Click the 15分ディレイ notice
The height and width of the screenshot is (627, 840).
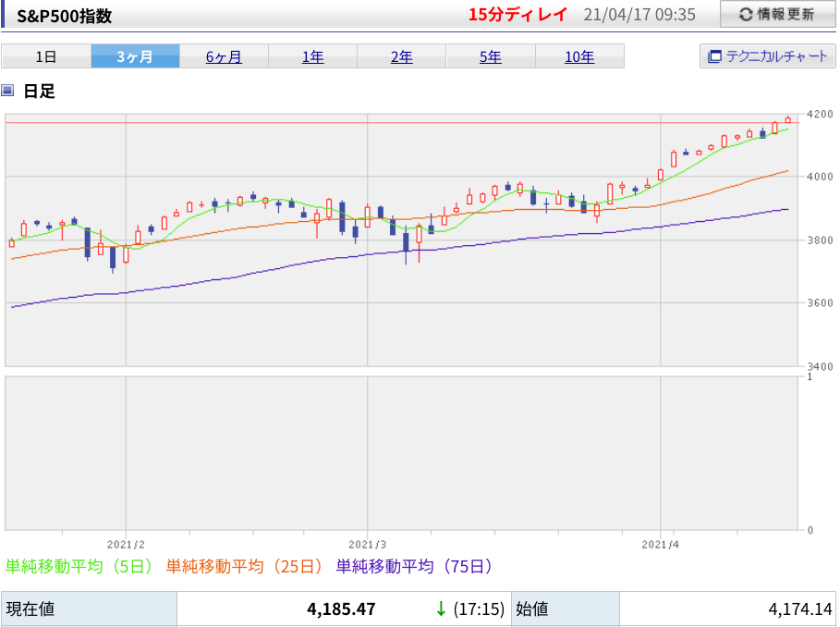coord(517,15)
